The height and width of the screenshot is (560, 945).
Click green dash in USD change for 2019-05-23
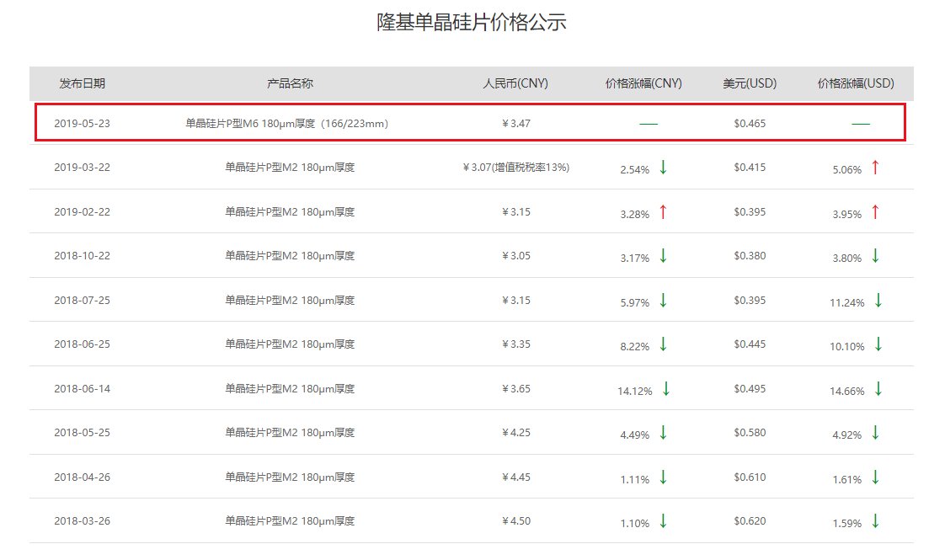(861, 124)
